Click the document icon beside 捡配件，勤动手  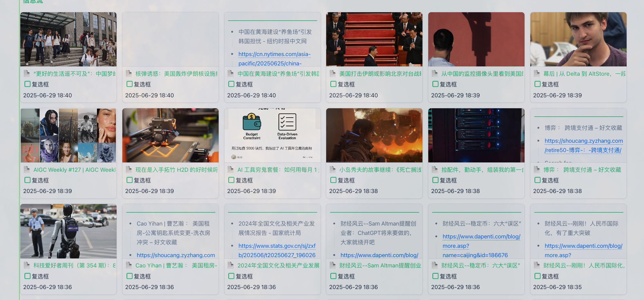435,169
